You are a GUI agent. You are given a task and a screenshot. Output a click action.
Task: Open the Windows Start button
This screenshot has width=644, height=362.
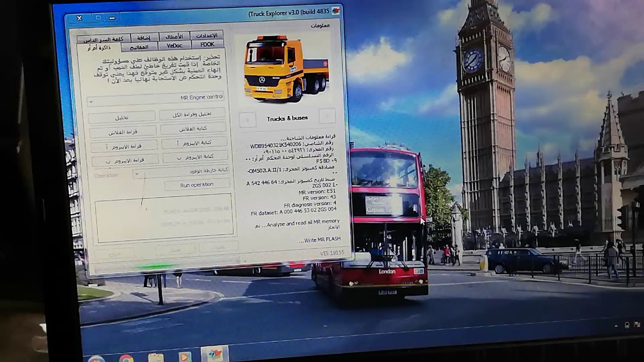pos(96,358)
